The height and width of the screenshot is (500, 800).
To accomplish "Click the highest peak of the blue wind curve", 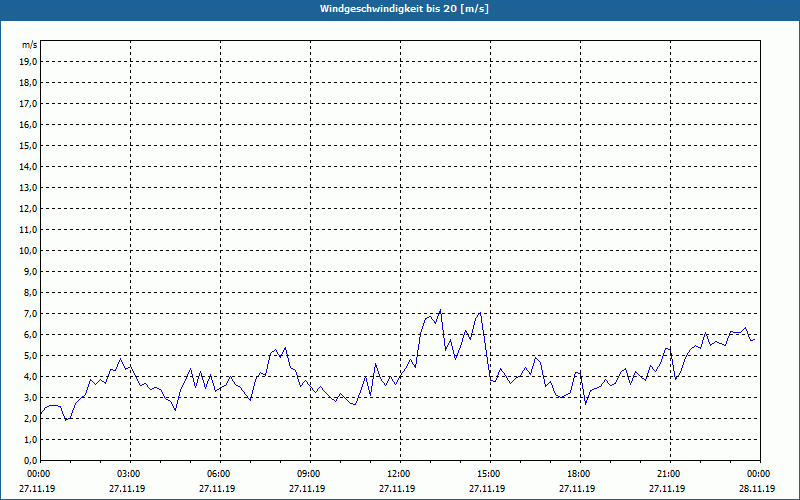I will (x=440, y=310).
